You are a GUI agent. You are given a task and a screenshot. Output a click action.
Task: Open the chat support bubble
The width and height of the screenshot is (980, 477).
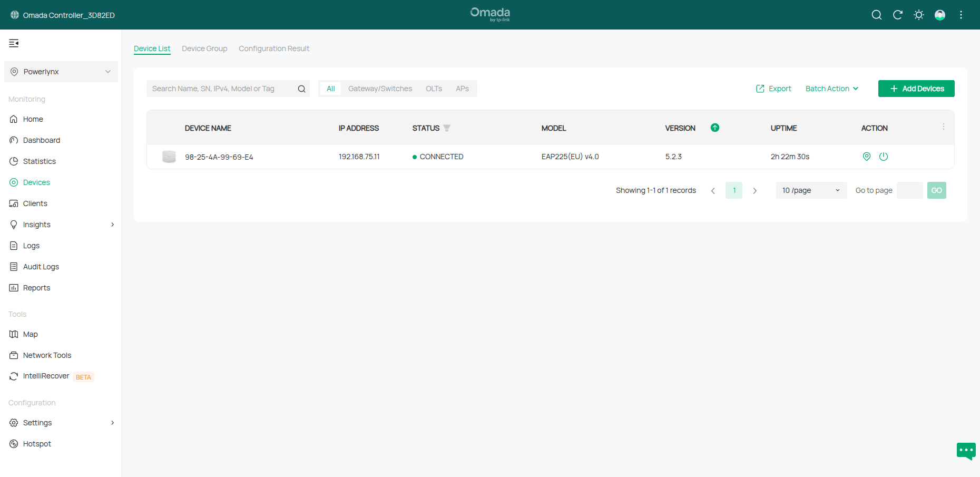pyautogui.click(x=966, y=451)
